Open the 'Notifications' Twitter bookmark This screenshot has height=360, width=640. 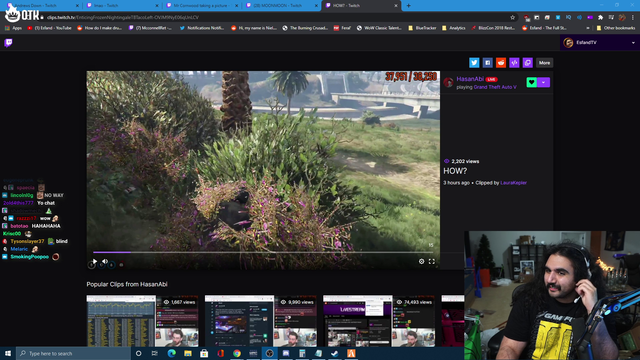202,28
